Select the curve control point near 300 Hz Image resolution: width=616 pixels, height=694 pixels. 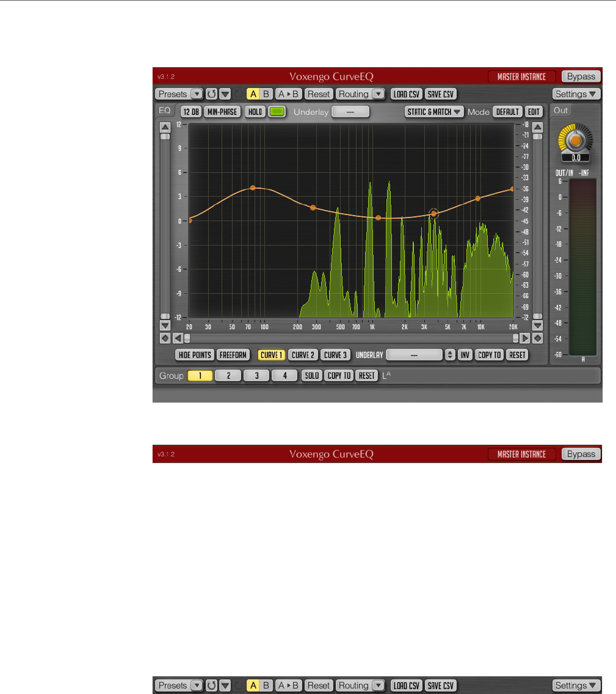pos(313,208)
